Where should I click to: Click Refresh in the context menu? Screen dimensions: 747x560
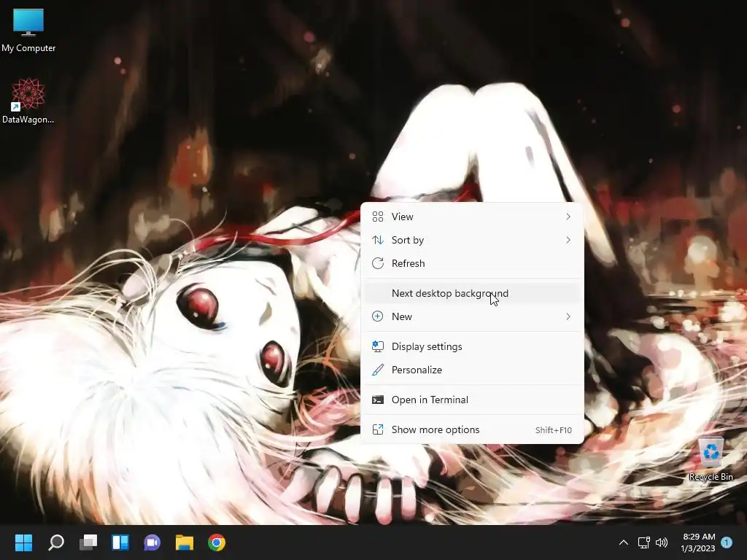tap(472, 263)
